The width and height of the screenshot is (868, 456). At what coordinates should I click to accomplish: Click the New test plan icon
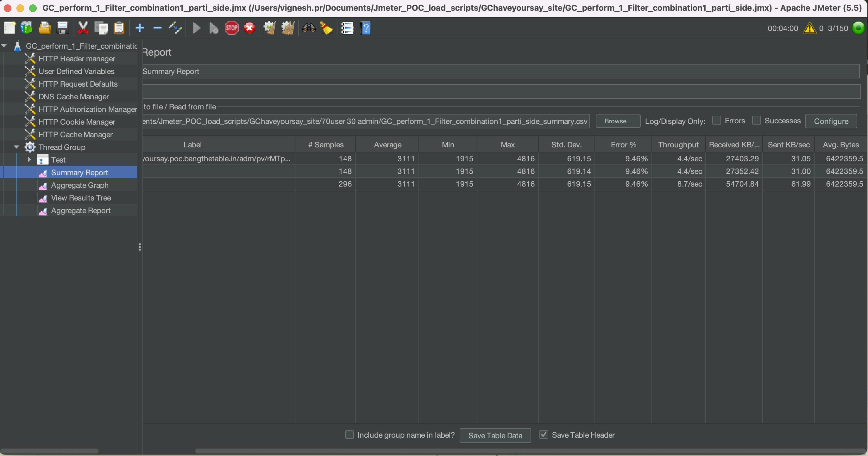(x=9, y=28)
